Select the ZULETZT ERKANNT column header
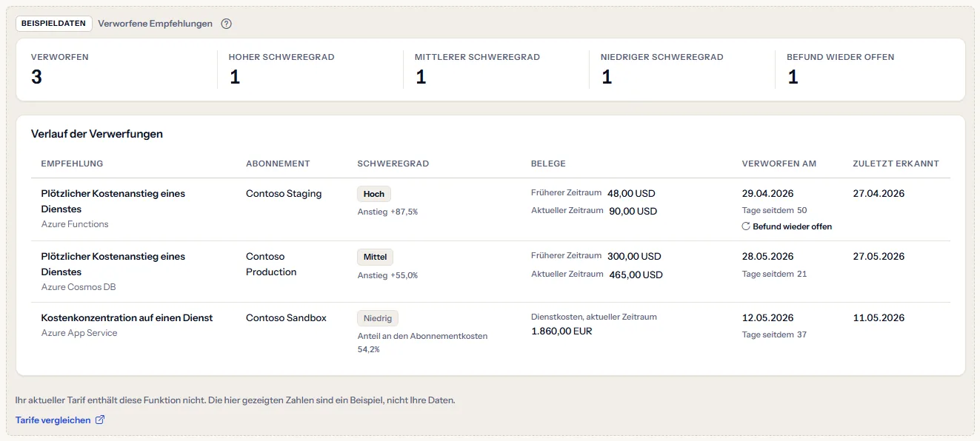The height and width of the screenshot is (441, 980). 896,164
